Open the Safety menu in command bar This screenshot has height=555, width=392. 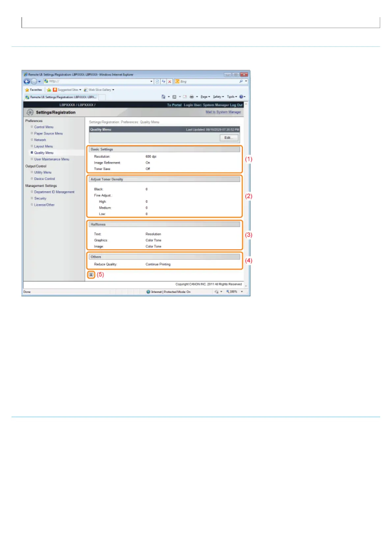pyautogui.click(x=218, y=97)
